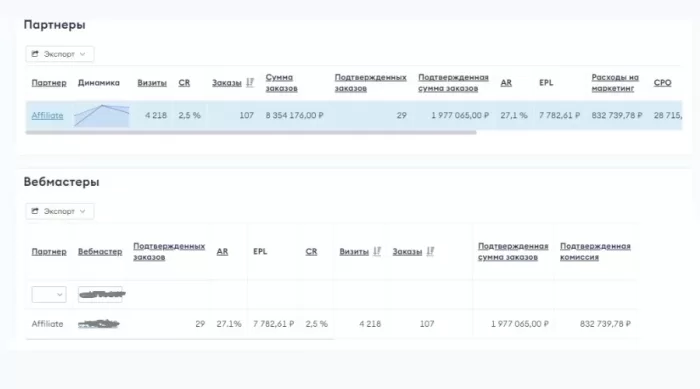Click the 28 715 CPO value
700x389 pixels.
coord(668,115)
